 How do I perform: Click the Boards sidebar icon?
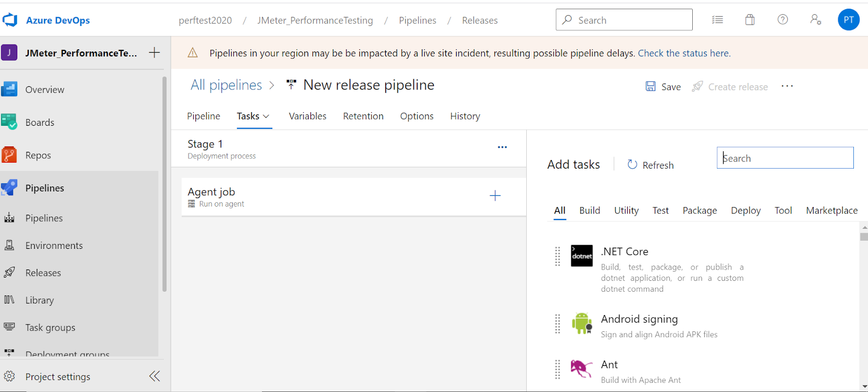pyautogui.click(x=9, y=122)
